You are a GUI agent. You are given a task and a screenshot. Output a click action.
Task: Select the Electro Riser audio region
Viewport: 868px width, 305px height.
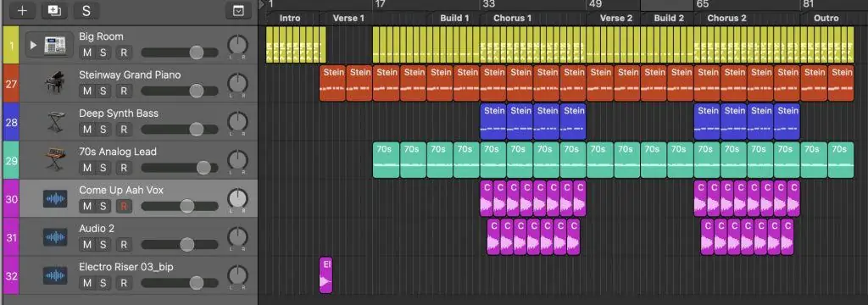[326, 274]
